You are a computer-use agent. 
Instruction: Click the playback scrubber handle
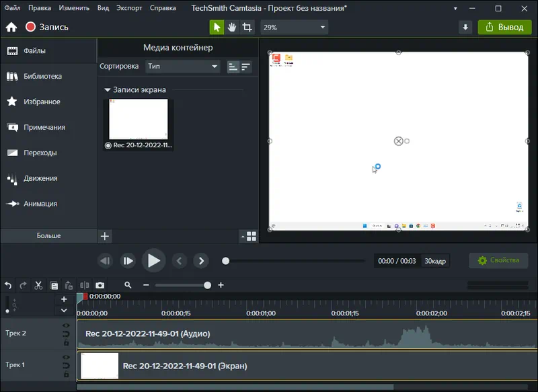point(225,261)
